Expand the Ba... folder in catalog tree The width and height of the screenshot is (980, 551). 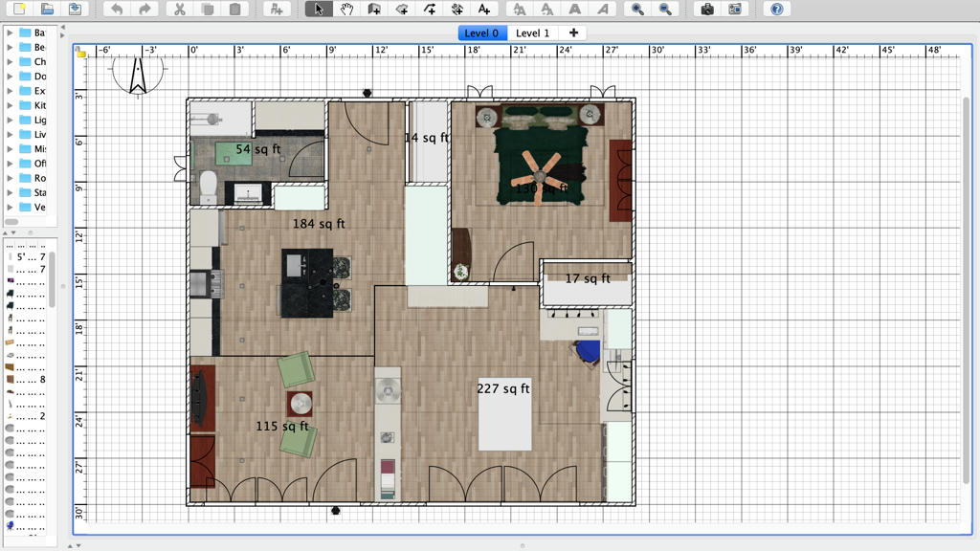(x=10, y=33)
